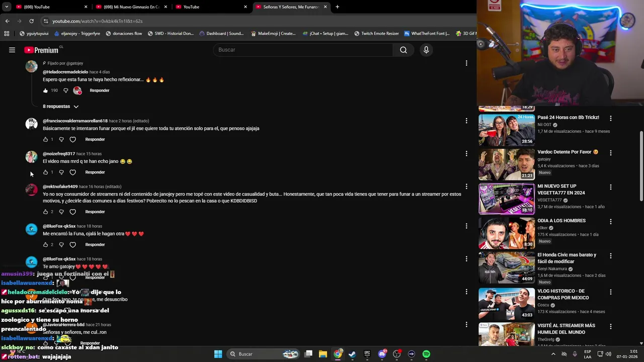This screenshot has height=362, width=644.
Task: Open 'Pasé 24 Horas con Bb Trickz!' thumbnail
Action: [506, 130]
